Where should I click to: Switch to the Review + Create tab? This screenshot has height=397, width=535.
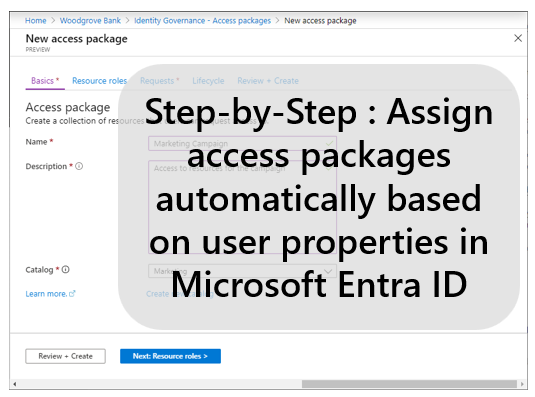point(268,81)
